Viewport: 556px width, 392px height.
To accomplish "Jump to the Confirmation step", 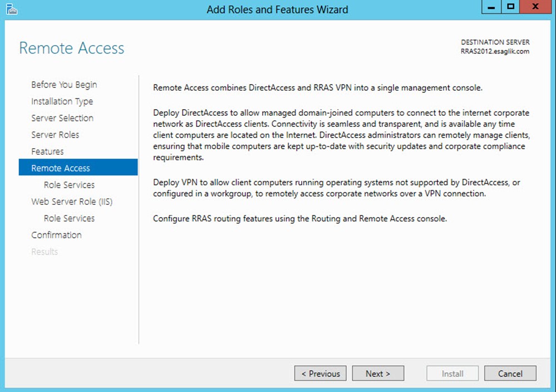I will pyautogui.click(x=56, y=235).
